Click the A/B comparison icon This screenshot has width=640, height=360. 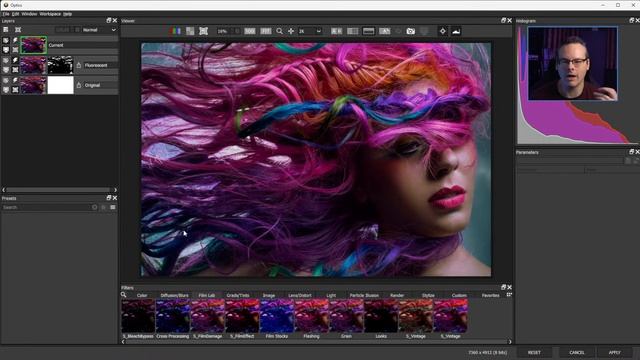(384, 31)
